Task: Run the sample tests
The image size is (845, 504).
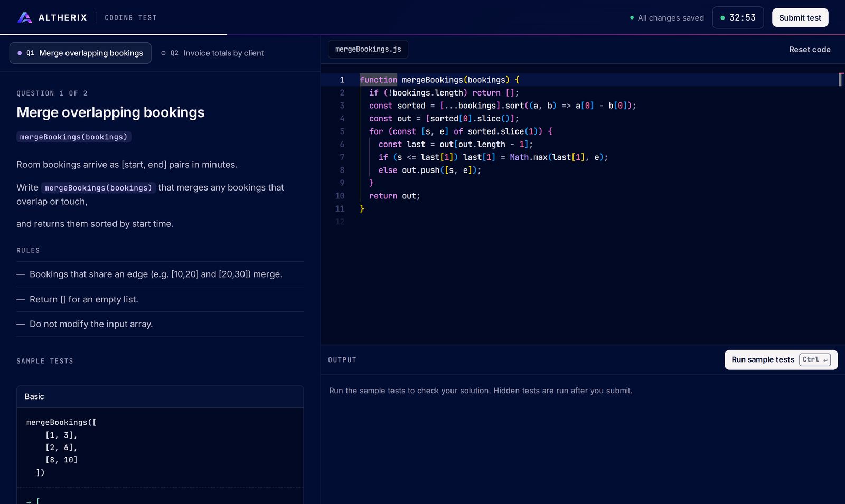Action: click(x=781, y=359)
